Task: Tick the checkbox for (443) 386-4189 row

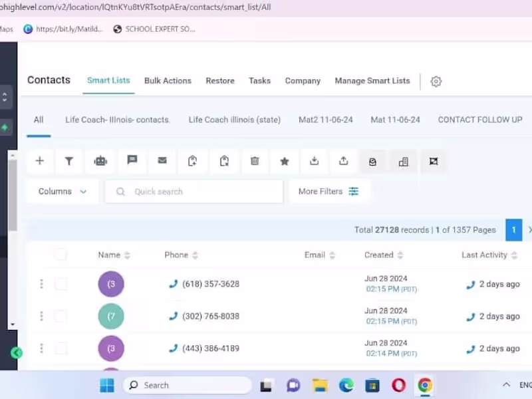Action: click(x=61, y=348)
